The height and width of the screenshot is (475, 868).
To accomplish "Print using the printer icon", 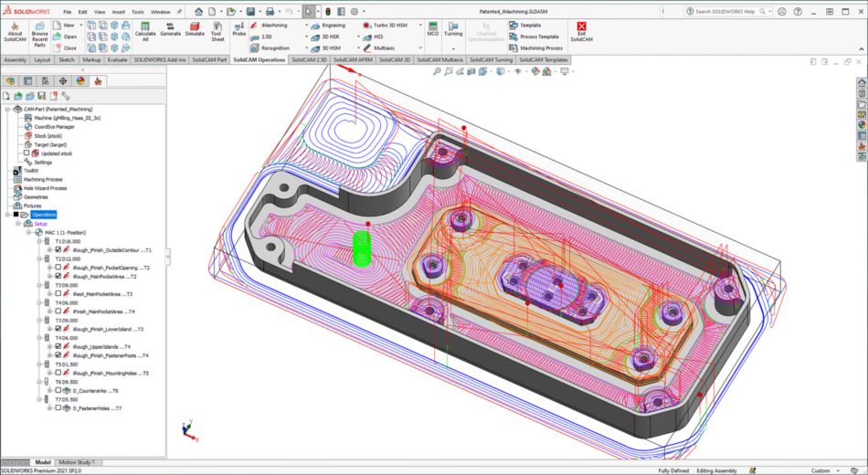I will pyautogui.click(x=270, y=11).
